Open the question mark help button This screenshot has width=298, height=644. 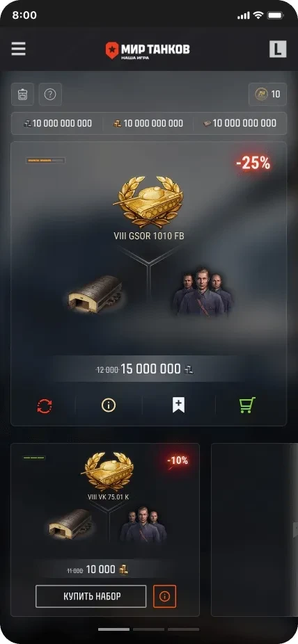[50, 95]
